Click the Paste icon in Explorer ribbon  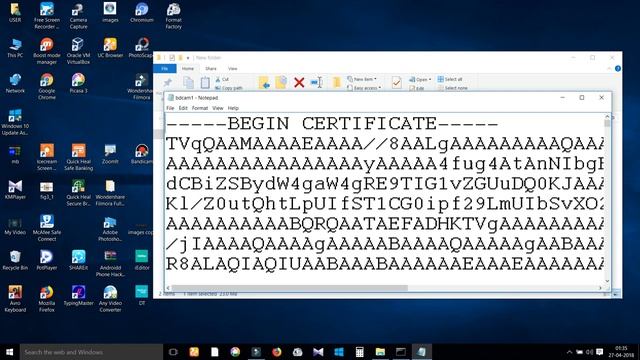(x=205, y=83)
